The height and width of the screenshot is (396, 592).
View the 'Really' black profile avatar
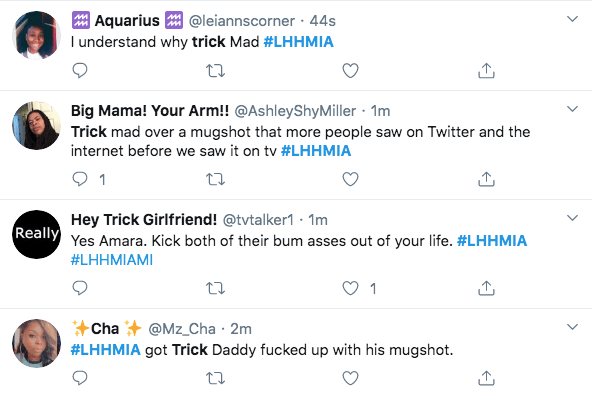(36, 234)
